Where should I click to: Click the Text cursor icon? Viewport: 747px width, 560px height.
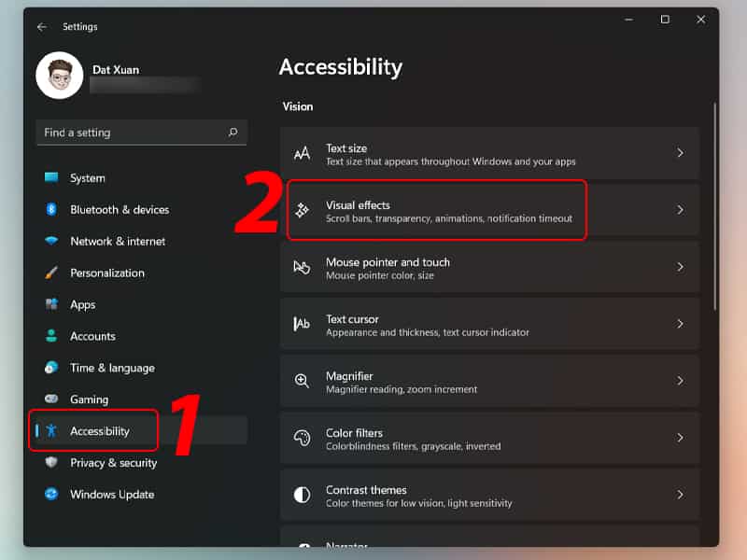pyautogui.click(x=302, y=325)
